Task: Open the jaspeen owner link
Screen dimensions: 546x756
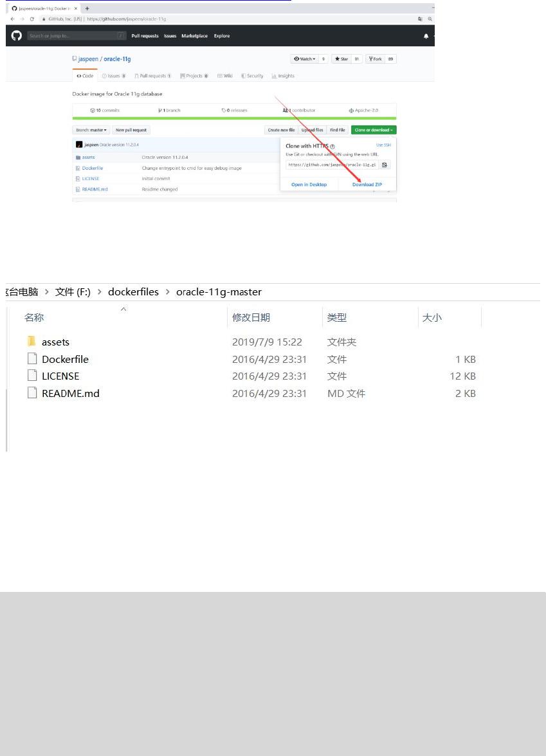Action: pyautogui.click(x=88, y=59)
